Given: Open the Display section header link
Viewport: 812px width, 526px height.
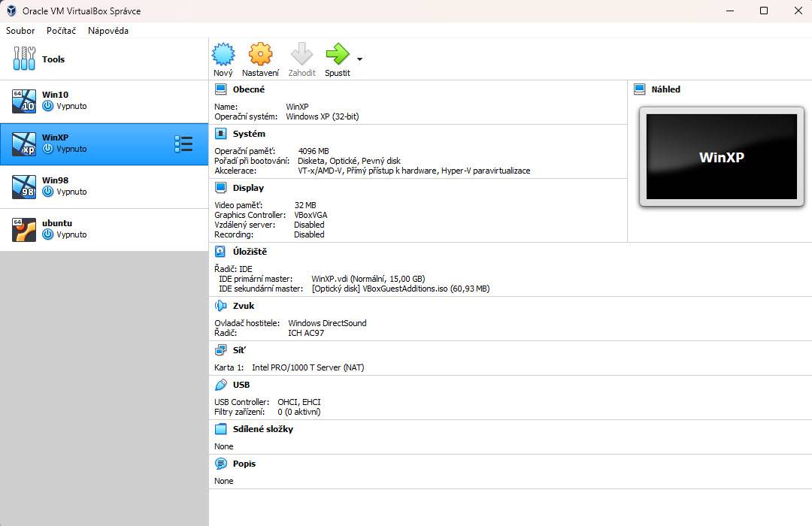Looking at the screenshot, I should 248,187.
